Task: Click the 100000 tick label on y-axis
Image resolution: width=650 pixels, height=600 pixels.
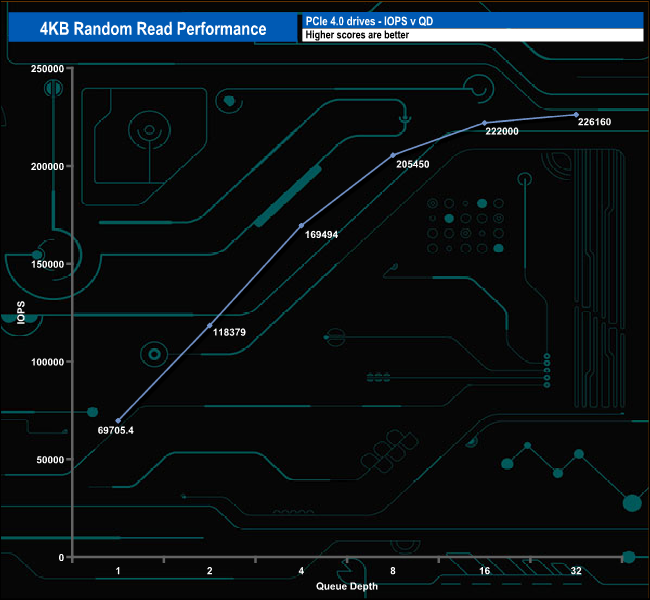Action: tap(47, 362)
